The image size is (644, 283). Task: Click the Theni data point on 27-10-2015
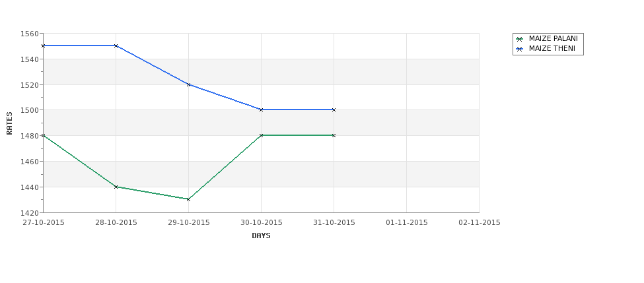(x=44, y=46)
